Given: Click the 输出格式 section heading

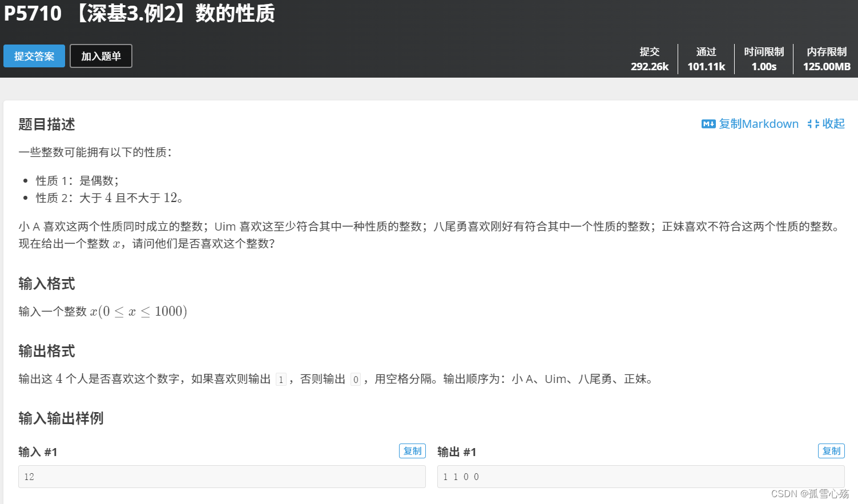Looking at the screenshot, I should (x=47, y=351).
